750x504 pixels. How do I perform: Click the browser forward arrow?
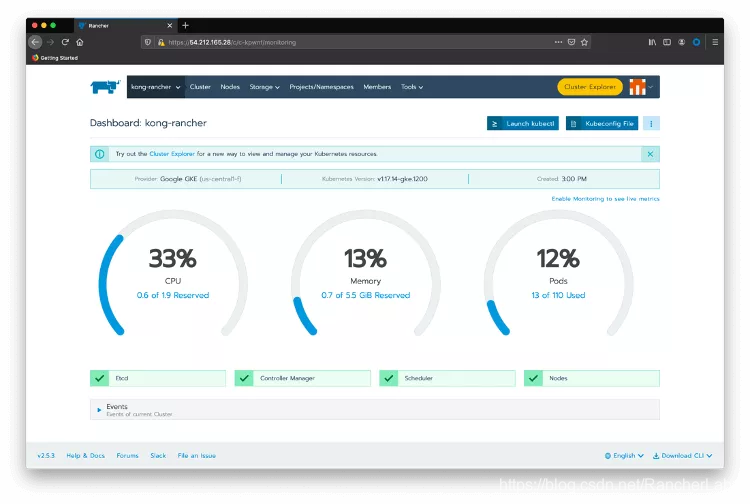50,42
